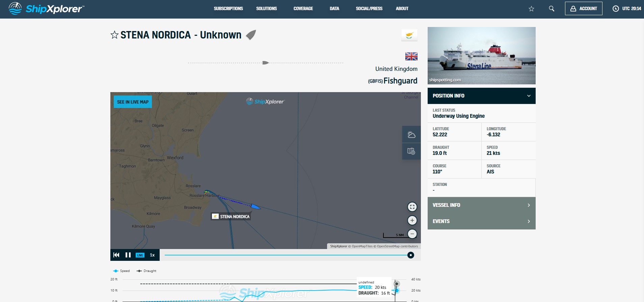
Task: Open the Stena Line ship photo
Action: pos(481,56)
